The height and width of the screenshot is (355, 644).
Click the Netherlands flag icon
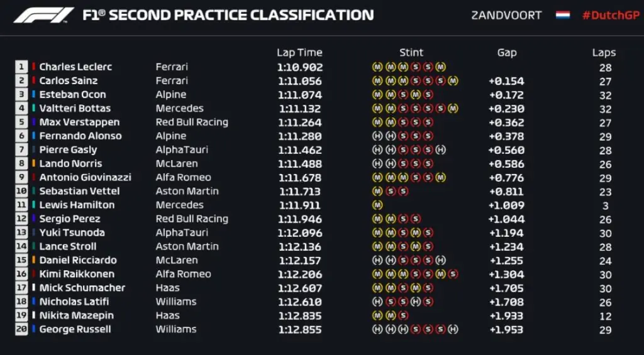point(562,15)
